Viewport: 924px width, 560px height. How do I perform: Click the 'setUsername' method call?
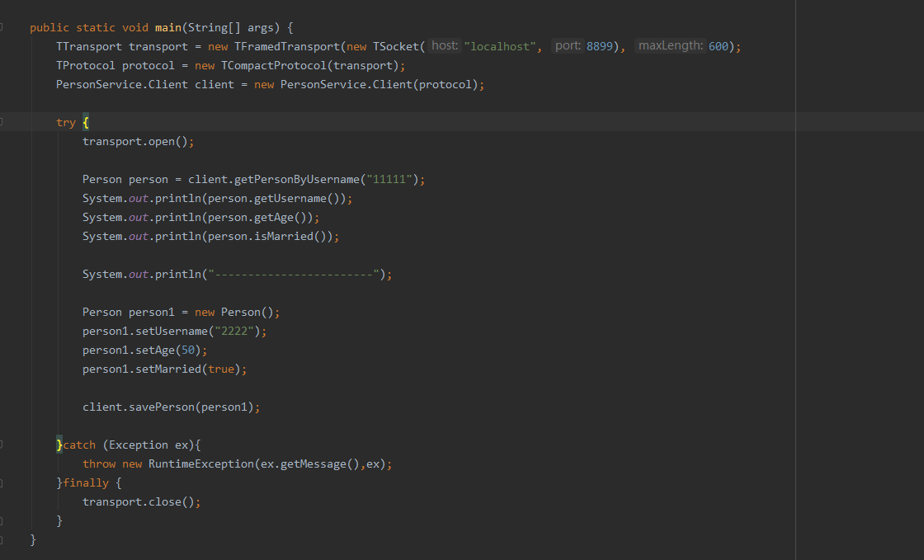(172, 331)
